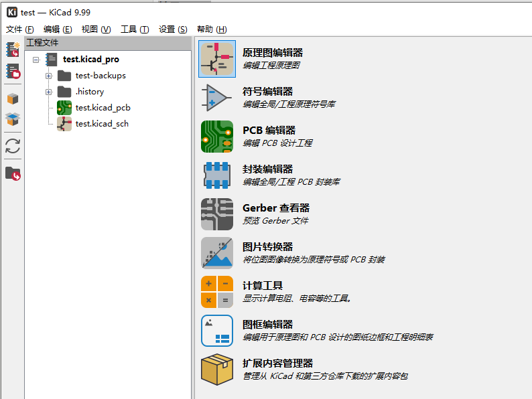The image size is (532, 399).
Task: Open project folder in file explorer icon
Action: tap(13, 173)
